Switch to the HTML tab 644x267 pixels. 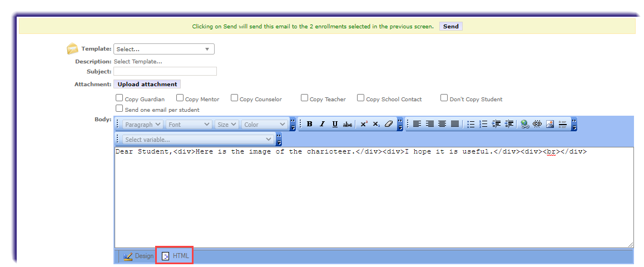pos(175,256)
